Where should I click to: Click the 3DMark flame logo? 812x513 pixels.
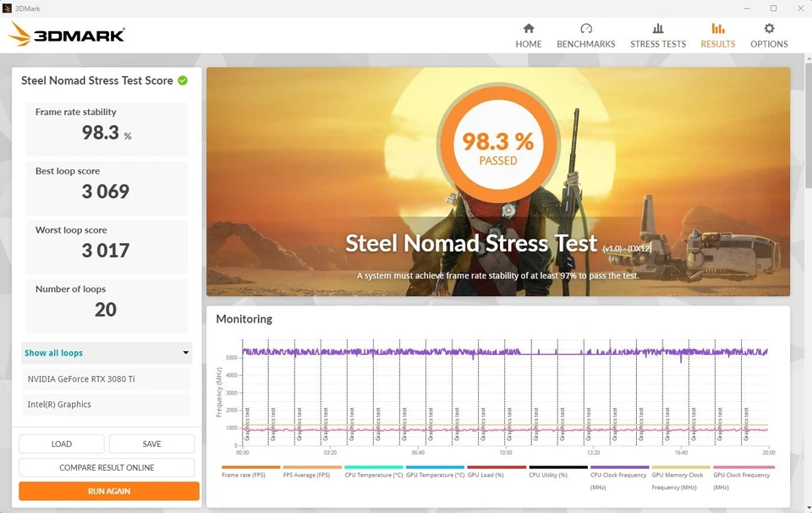click(19, 35)
